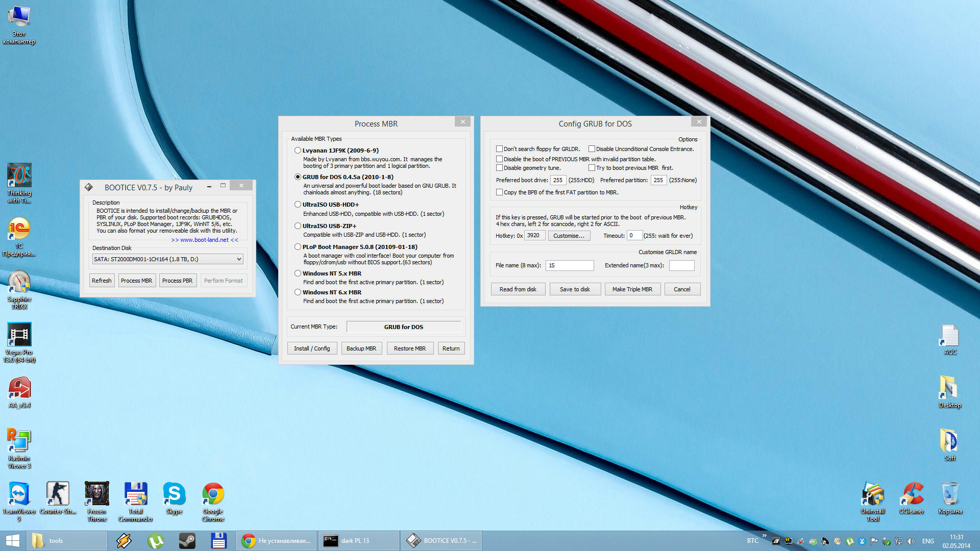980x551 pixels.
Task: Select GRUB for DOS 0.4.5a radio button
Action: (298, 177)
